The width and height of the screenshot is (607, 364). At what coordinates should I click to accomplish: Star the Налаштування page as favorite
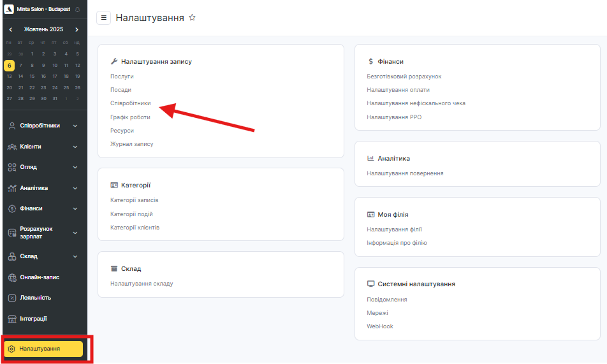tap(192, 18)
